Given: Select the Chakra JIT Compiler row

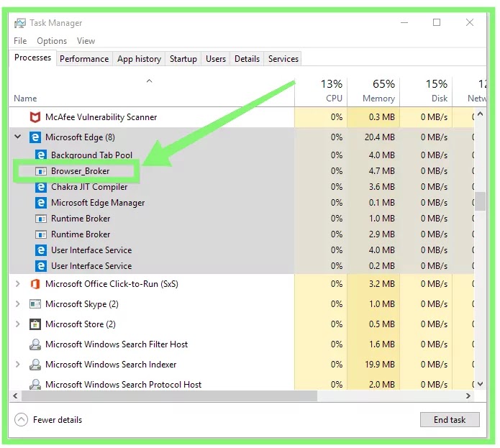Looking at the screenshot, I should click(242, 187).
